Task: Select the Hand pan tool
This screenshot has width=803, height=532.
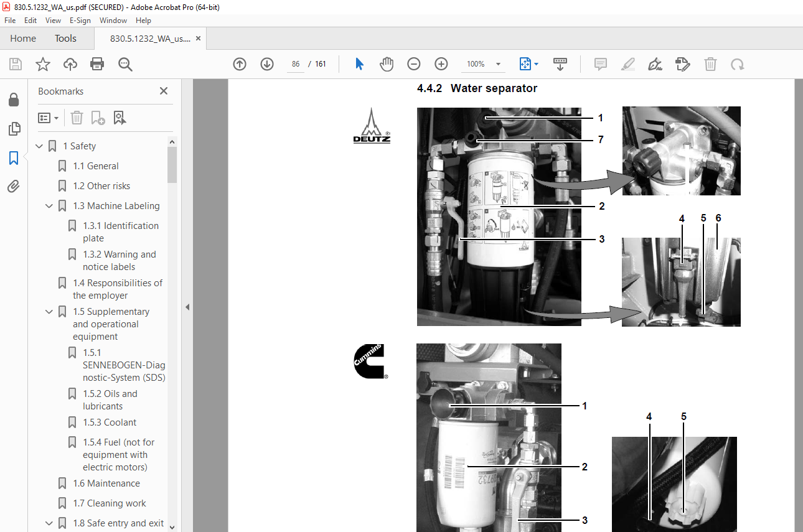Action: click(x=387, y=64)
